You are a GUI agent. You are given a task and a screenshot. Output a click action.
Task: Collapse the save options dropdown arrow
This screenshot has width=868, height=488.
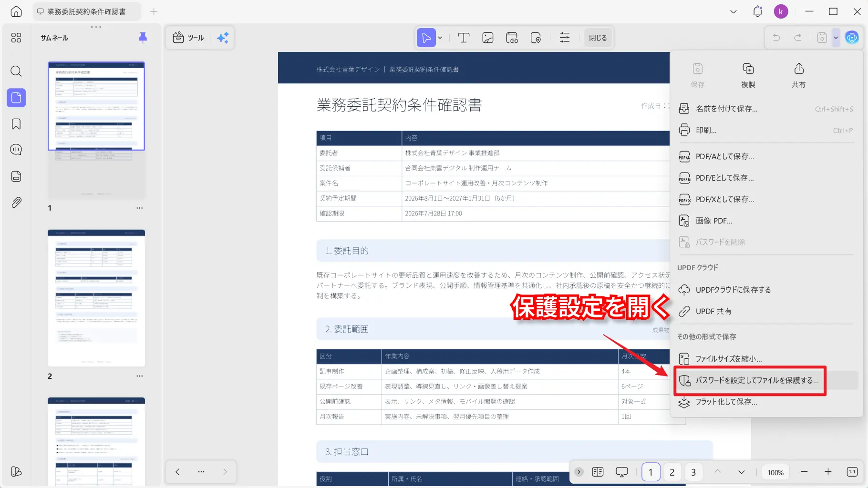(x=836, y=37)
